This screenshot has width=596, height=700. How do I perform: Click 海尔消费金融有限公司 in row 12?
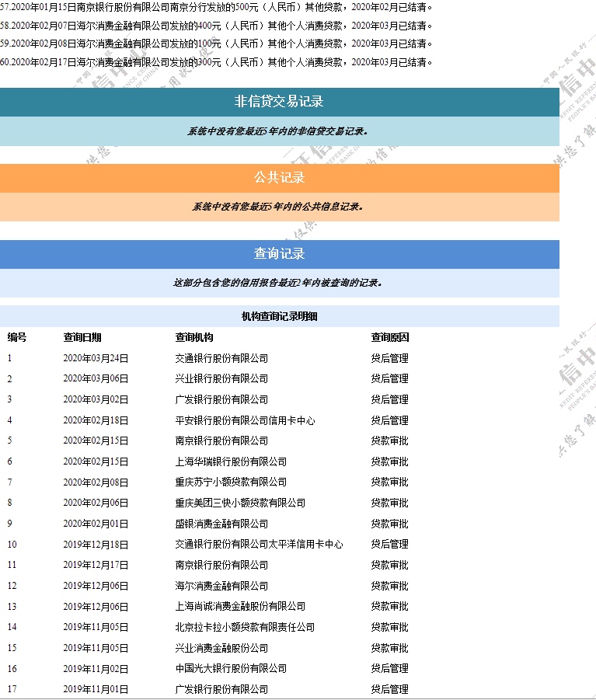[x=221, y=586]
